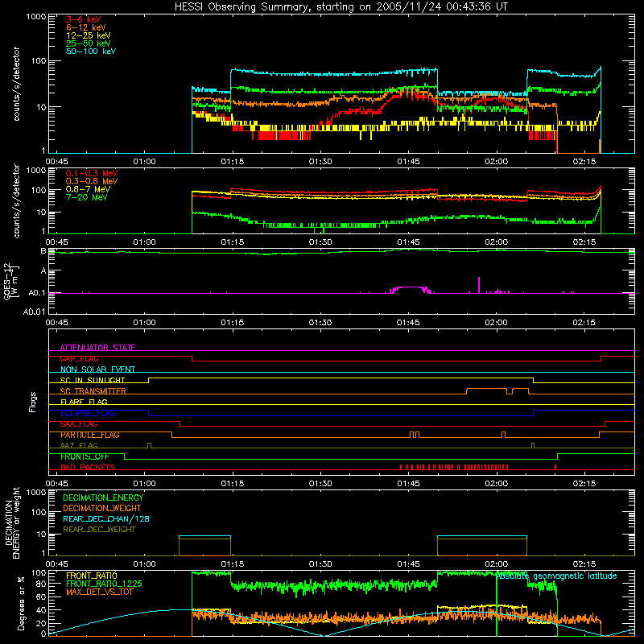Screen dimensions: 644x644
Task: Click the vertical Flags axis title
Action: [33, 402]
